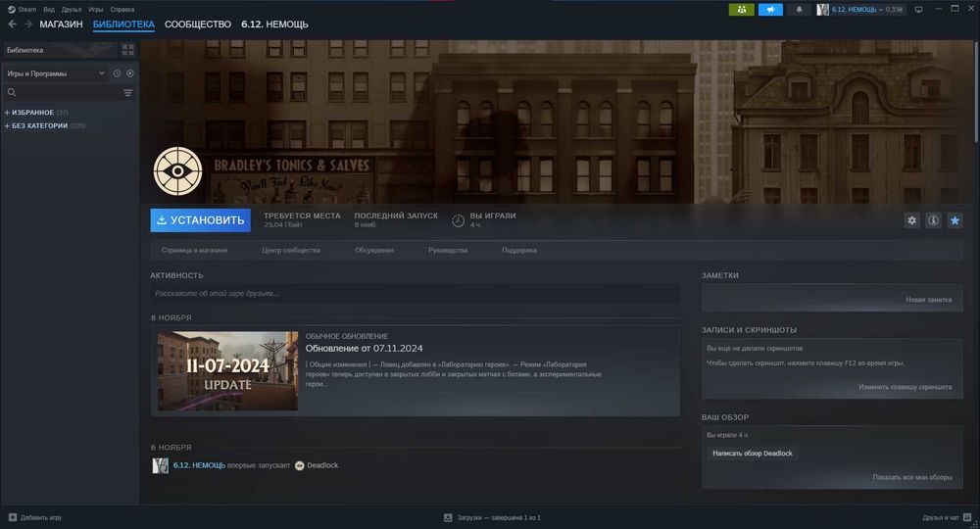Open the СООБЩЕСТВО tab

[198, 24]
